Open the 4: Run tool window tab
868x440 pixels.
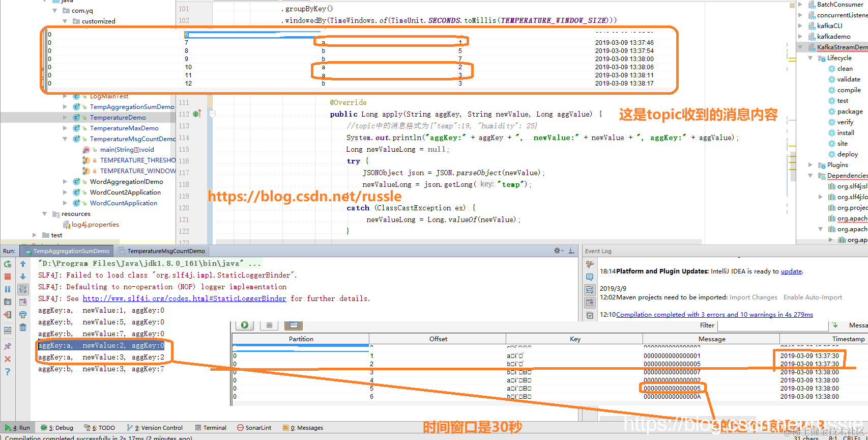[x=17, y=428]
